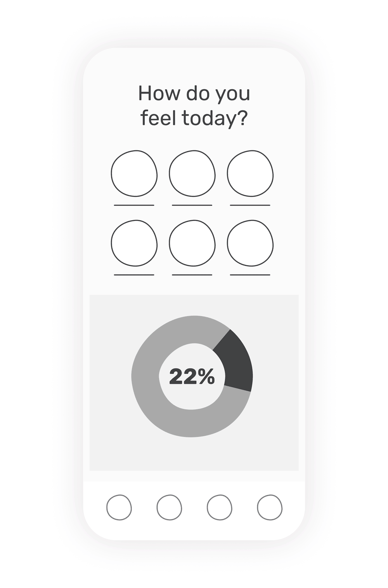This screenshot has height=588, width=388.
Task: Click the label line under bottom-middle mood circle
Action: pyautogui.click(x=192, y=275)
